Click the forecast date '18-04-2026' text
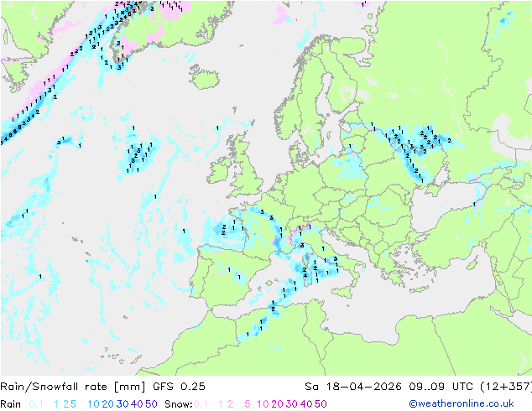 pyautogui.click(x=363, y=387)
